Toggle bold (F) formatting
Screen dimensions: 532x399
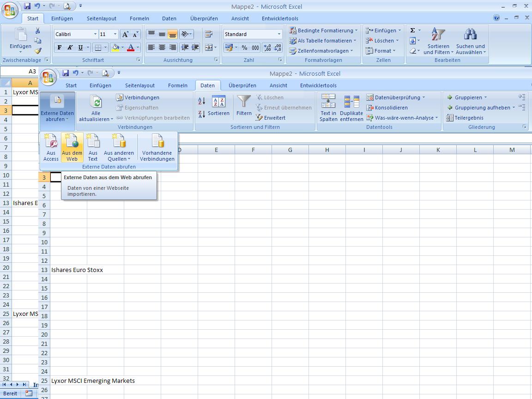click(x=60, y=48)
